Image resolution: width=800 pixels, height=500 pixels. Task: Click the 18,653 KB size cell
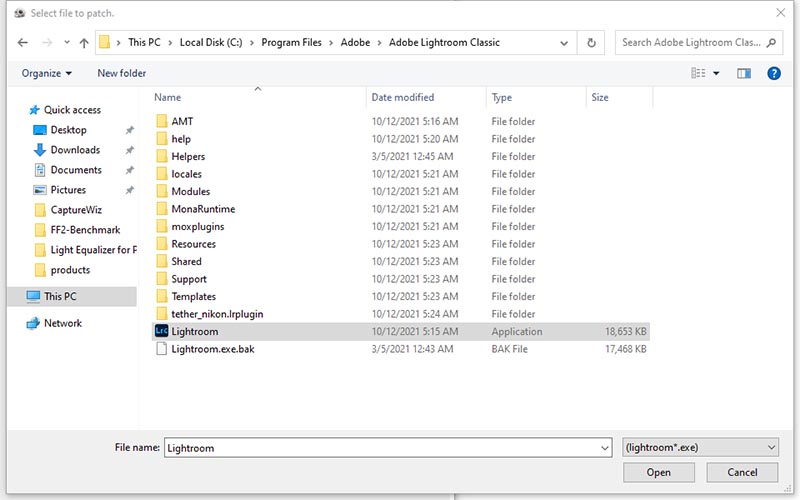[626, 332]
